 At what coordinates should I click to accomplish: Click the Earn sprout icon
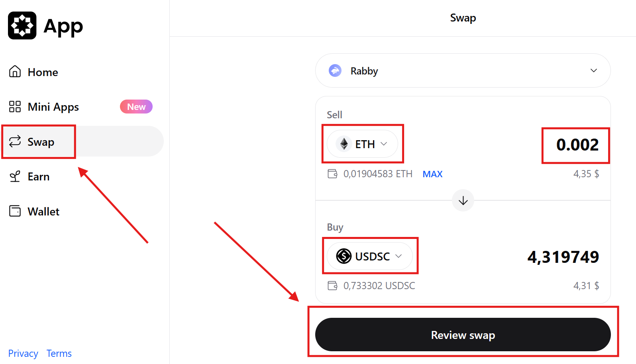click(15, 176)
